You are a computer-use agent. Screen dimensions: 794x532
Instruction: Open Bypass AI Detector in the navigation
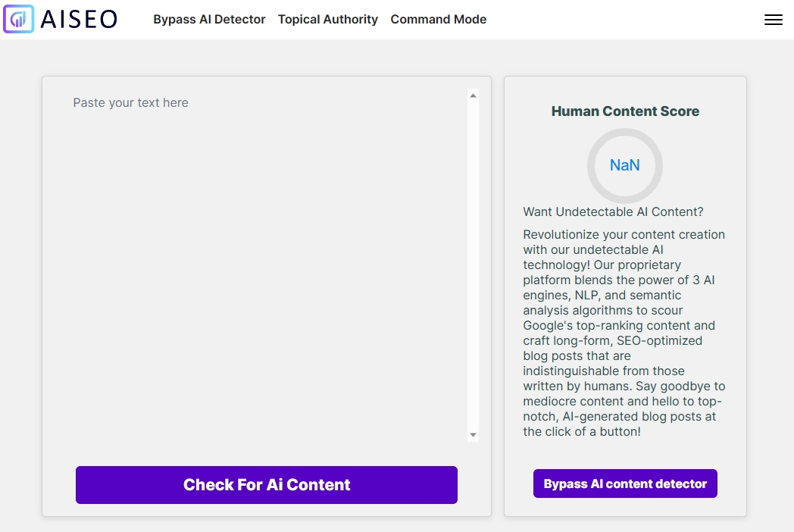(x=209, y=20)
